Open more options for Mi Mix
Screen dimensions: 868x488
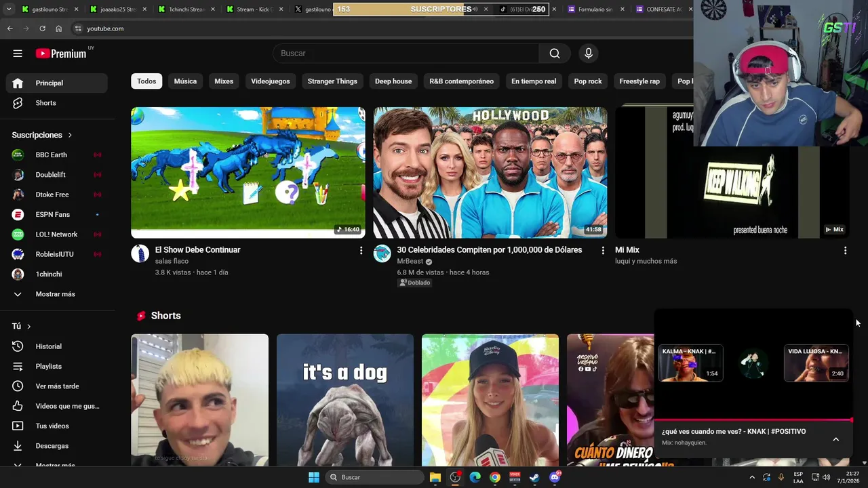pos(845,251)
